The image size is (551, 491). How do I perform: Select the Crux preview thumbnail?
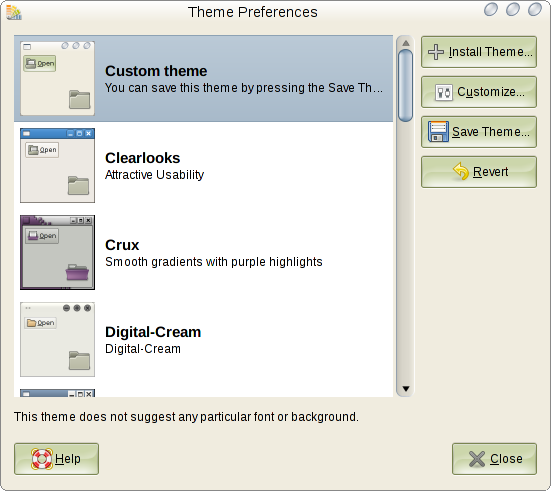(57, 252)
